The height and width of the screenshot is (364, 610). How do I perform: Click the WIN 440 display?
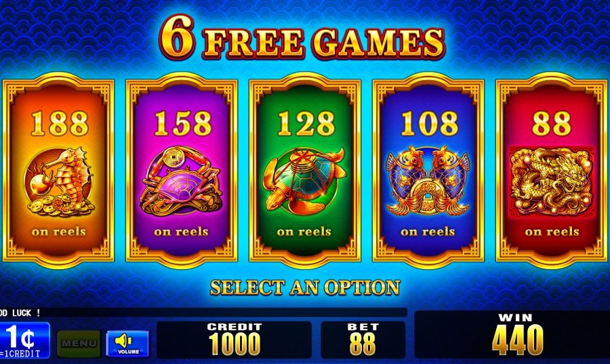click(x=512, y=334)
